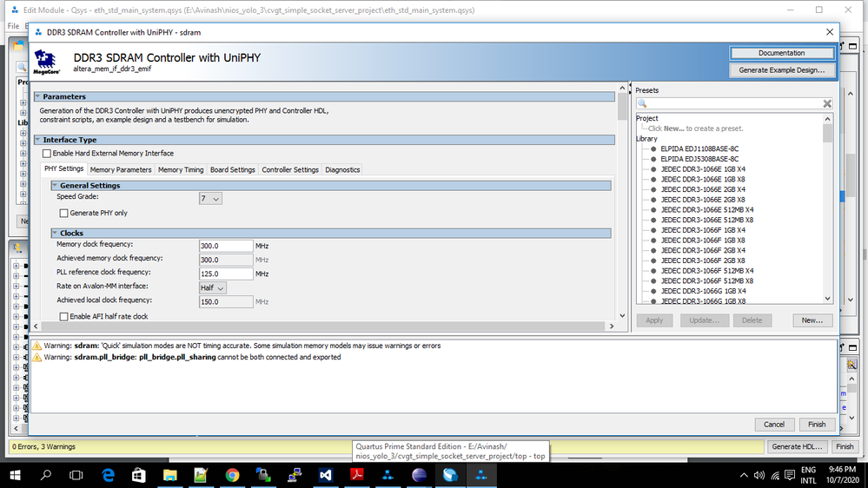Image resolution: width=868 pixels, height=488 pixels.
Task: Select preset JEDEC DDR3-1066G 1GB X4
Action: pos(703,291)
